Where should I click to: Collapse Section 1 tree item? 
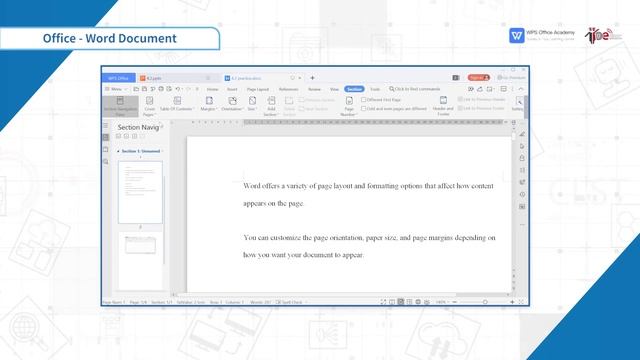(118, 151)
